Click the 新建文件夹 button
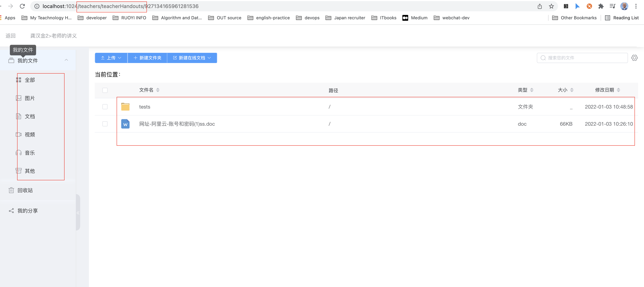The height and width of the screenshot is (287, 644). [x=147, y=58]
